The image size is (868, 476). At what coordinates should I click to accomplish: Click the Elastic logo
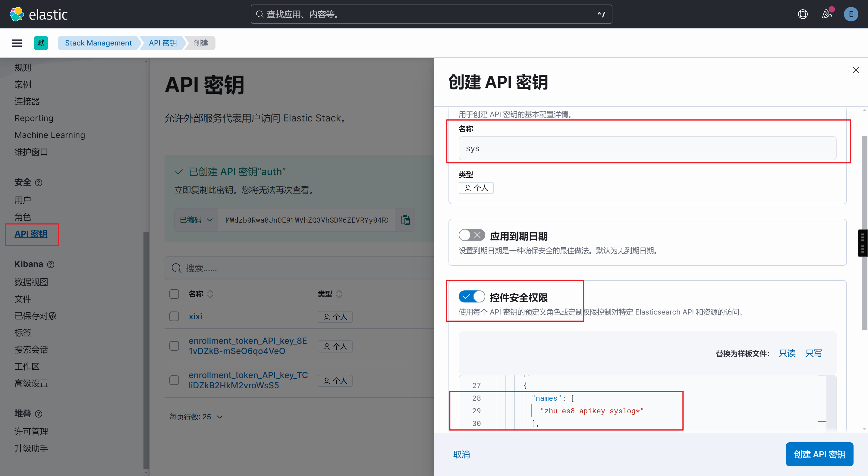(x=39, y=14)
